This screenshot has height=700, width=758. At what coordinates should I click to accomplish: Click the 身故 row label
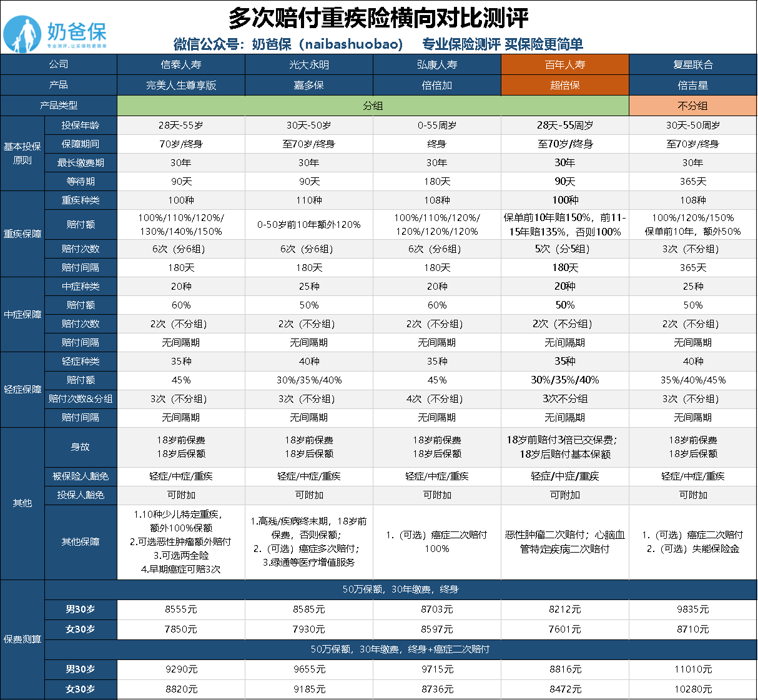[x=81, y=447]
